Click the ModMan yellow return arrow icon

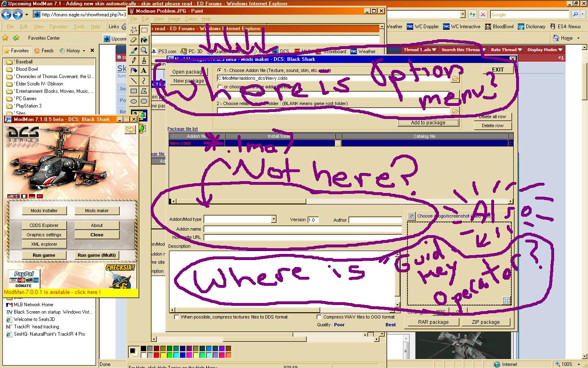tap(130, 129)
